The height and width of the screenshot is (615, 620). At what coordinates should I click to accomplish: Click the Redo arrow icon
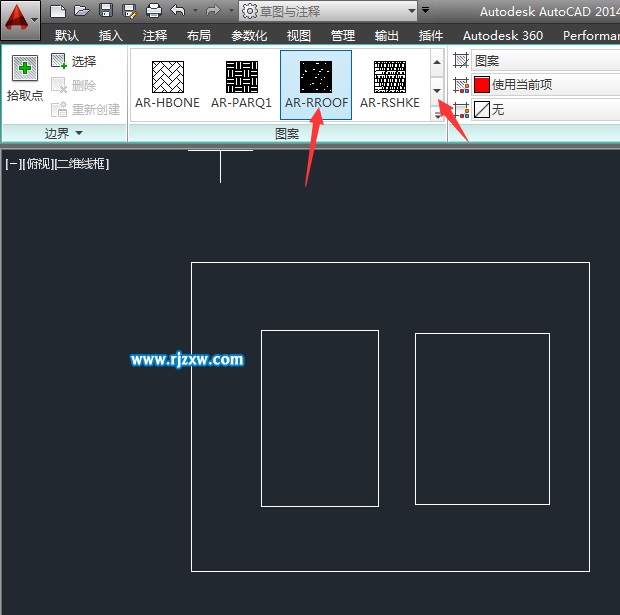[x=214, y=10]
